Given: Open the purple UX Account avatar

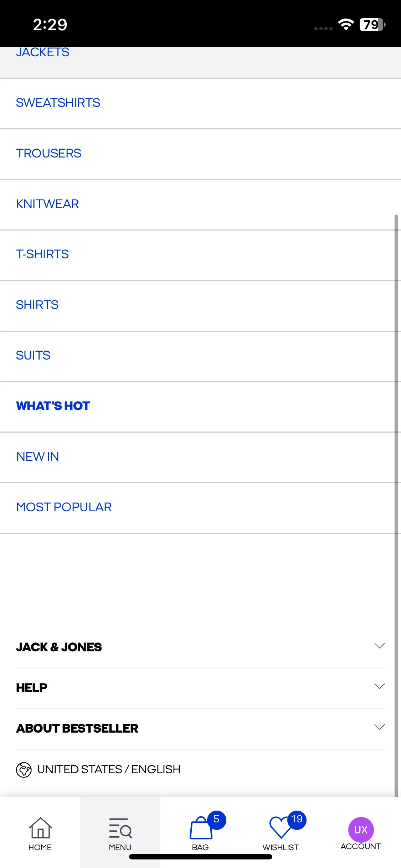Looking at the screenshot, I should point(361,830).
